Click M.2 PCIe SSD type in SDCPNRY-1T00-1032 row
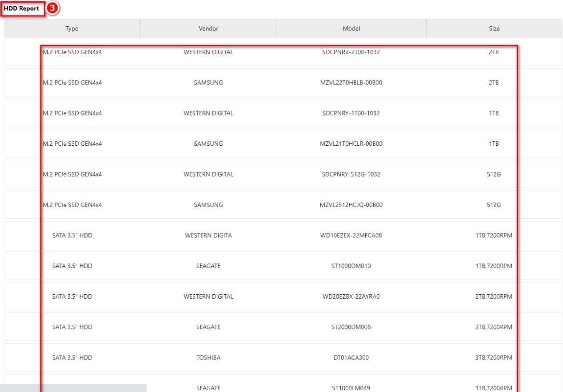The width and height of the screenshot is (563, 392). pos(72,113)
